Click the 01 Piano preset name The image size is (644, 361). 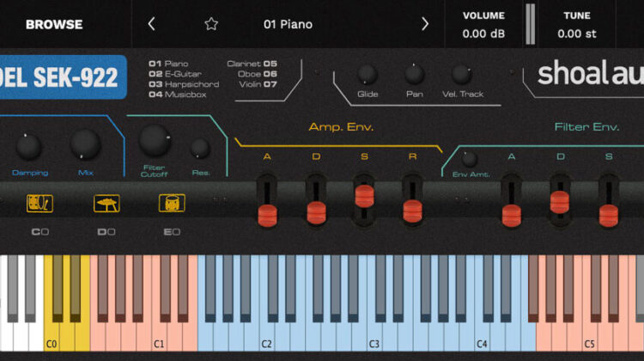pos(288,25)
